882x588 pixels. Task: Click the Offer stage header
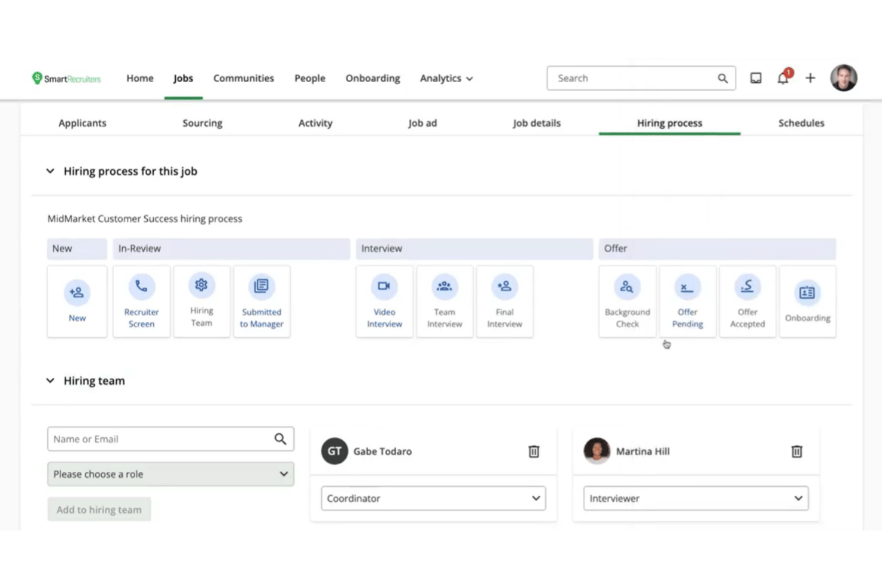coord(718,249)
